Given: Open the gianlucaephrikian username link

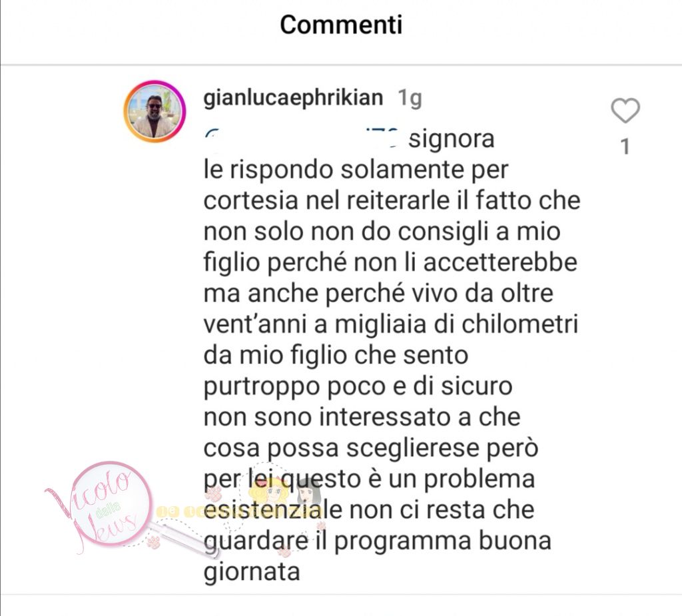Looking at the screenshot, I should (293, 99).
